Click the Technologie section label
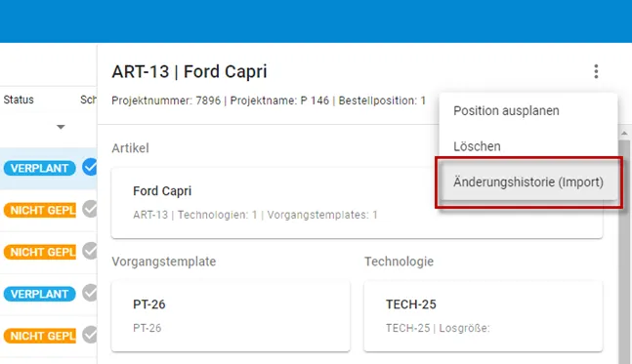 coord(400,262)
